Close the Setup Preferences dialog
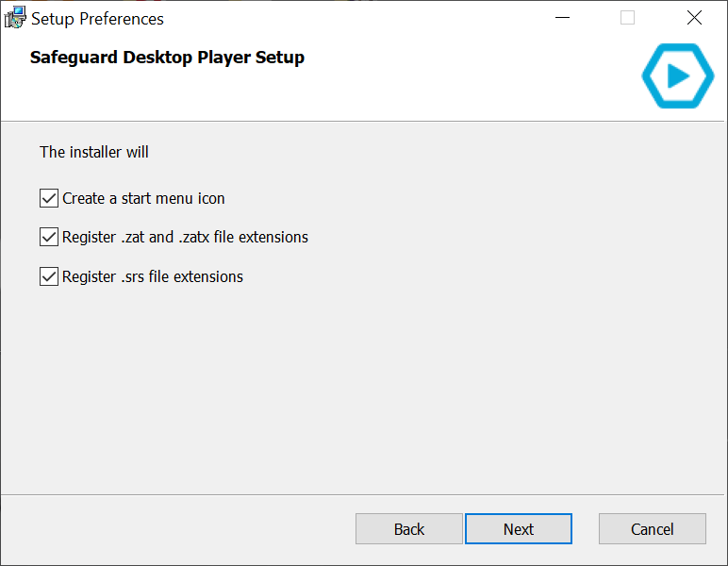Image resolution: width=728 pixels, height=566 pixels. (x=694, y=18)
